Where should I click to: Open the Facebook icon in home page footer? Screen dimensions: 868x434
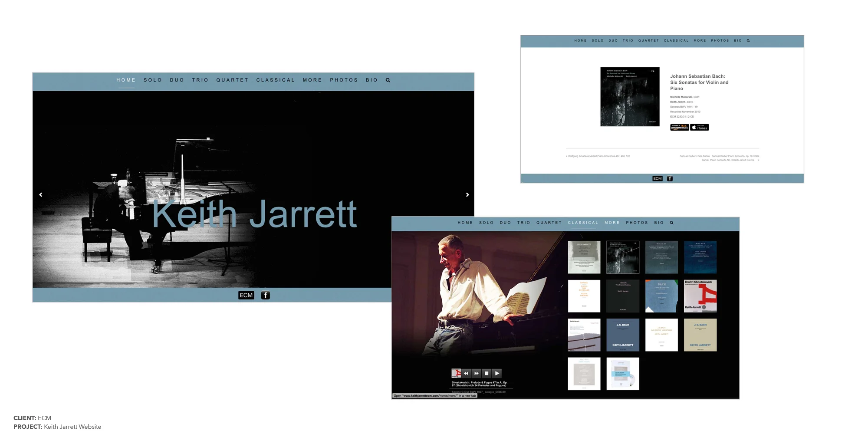pos(265,295)
